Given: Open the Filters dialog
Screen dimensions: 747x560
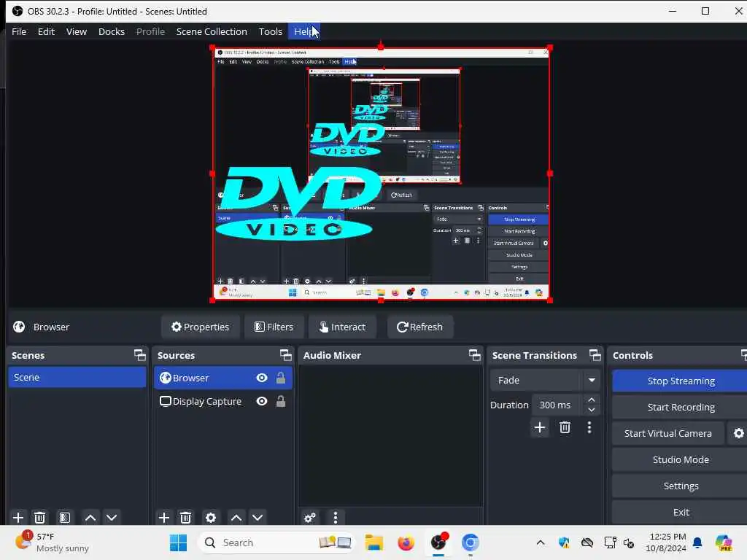Looking at the screenshot, I should click(x=274, y=327).
